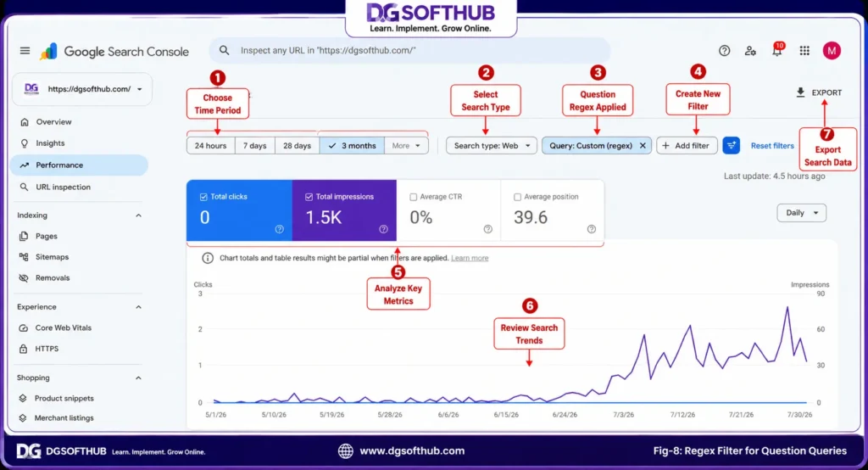Image resolution: width=868 pixels, height=470 pixels.
Task: Open the Help question mark icon
Action: click(724, 51)
